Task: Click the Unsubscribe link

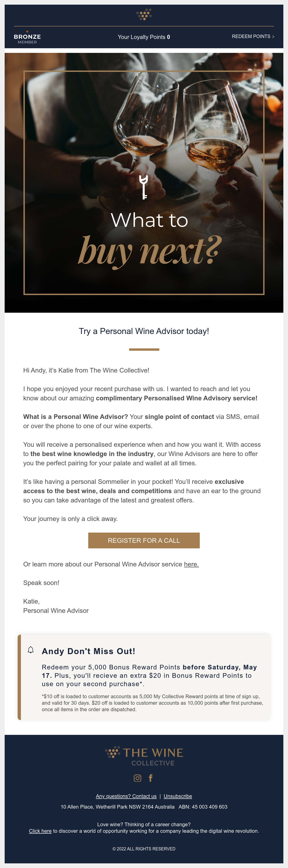Action: (x=178, y=796)
